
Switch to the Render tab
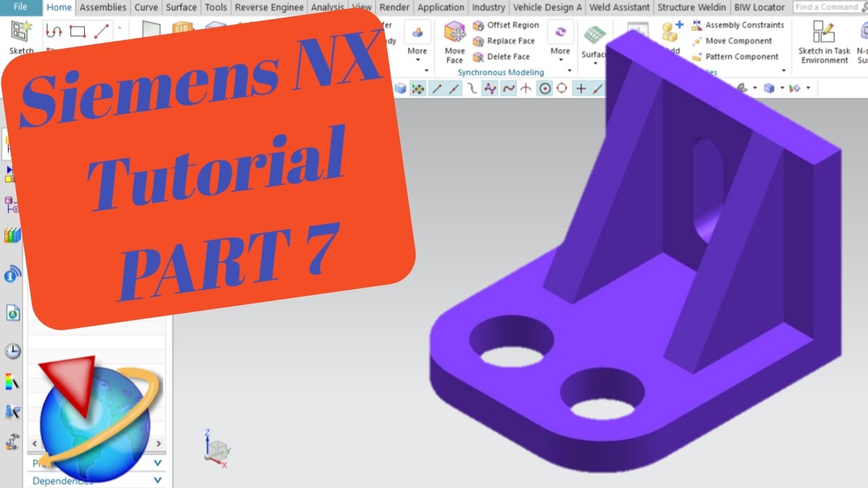395,7
